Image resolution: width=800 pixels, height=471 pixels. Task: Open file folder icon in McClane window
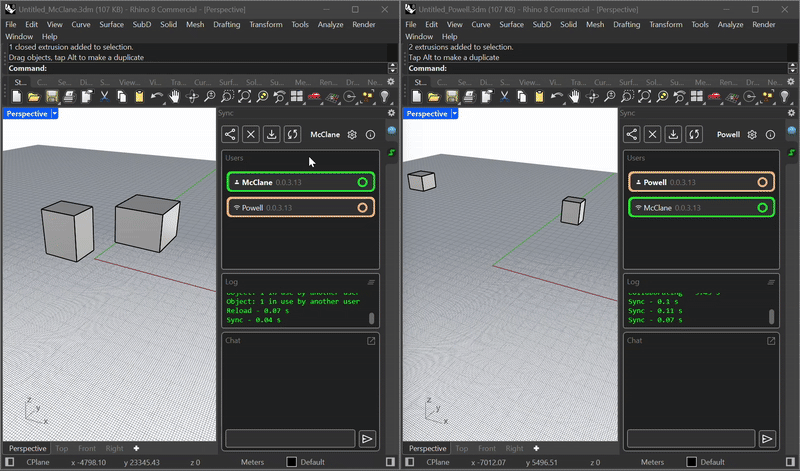click(x=34, y=96)
